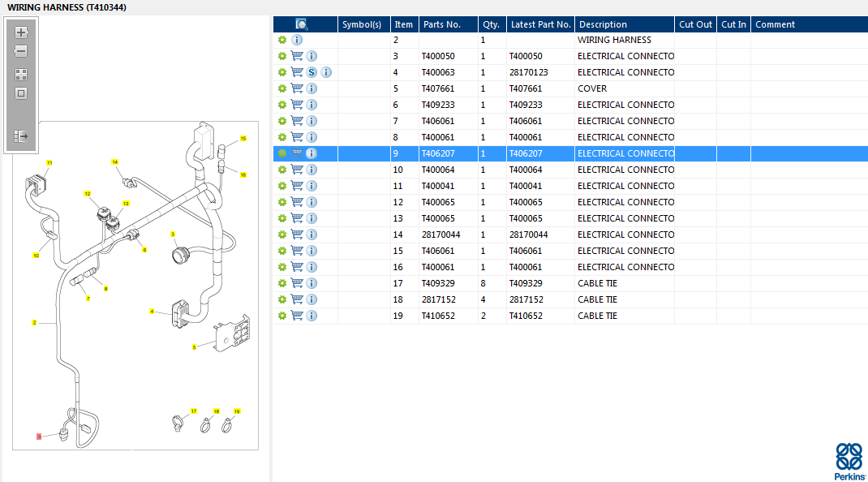Image resolution: width=868 pixels, height=482 pixels.
Task: Add item 10 T400064 to cart
Action: pos(297,170)
